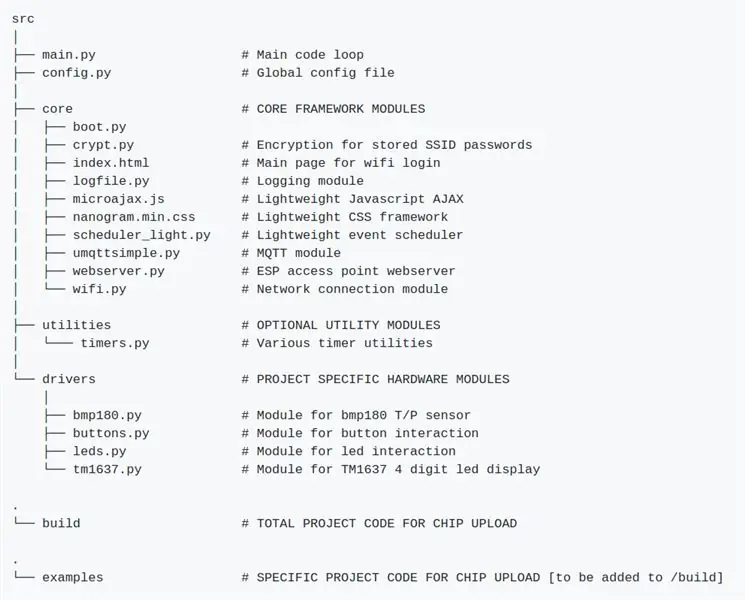Click tm1637.py file entry
This screenshot has height=600, width=745.
coord(107,469)
